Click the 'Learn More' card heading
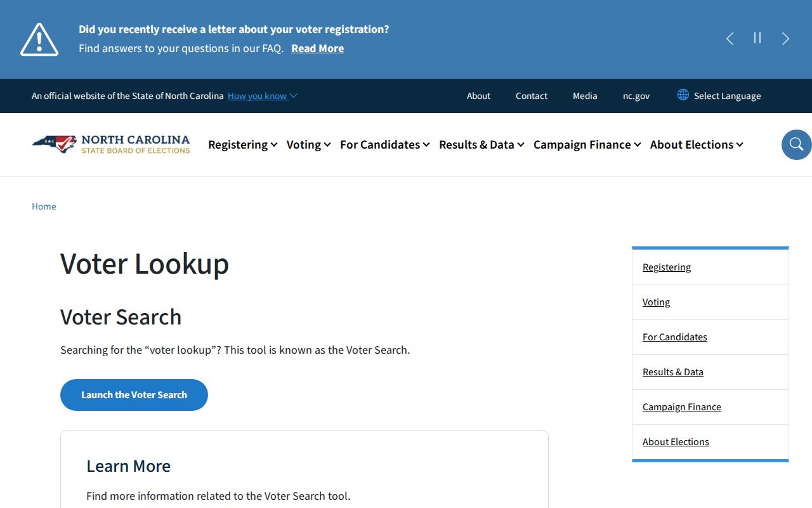 click(x=128, y=466)
